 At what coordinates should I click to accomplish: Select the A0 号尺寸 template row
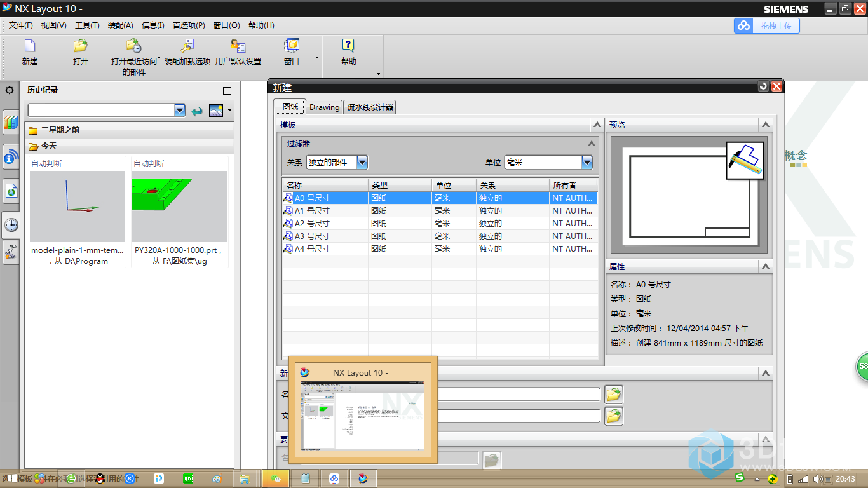(x=440, y=198)
